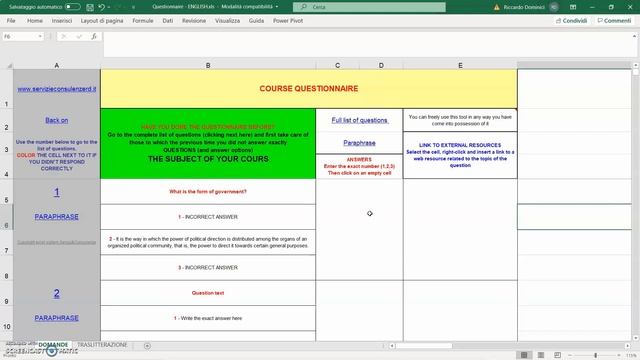Click the Full list of questions link
This screenshot has height=360, width=640.
(359, 120)
